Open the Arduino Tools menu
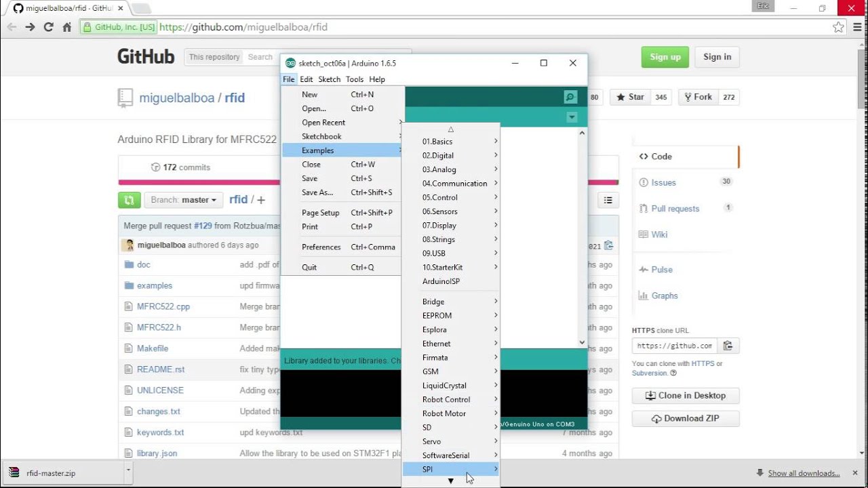Viewport: 868px width, 488px height. (355, 79)
